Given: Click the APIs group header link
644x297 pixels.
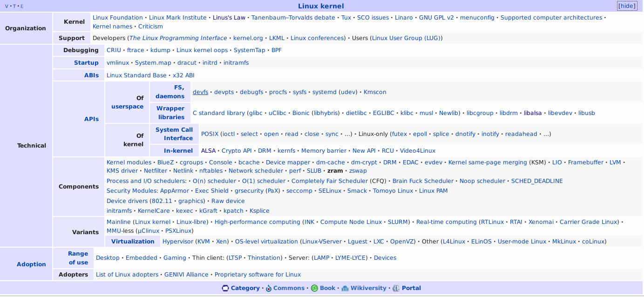Looking at the screenshot, I should point(92,119).
